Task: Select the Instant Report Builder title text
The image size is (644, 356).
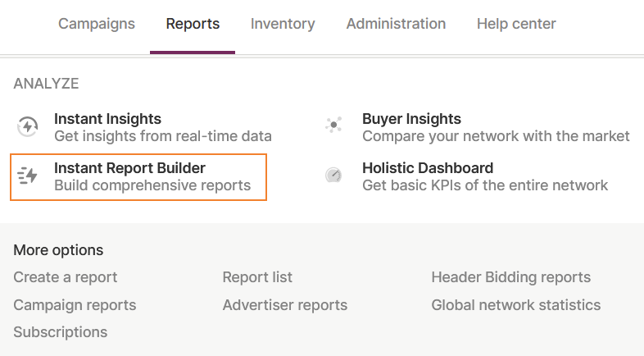Action: [129, 168]
